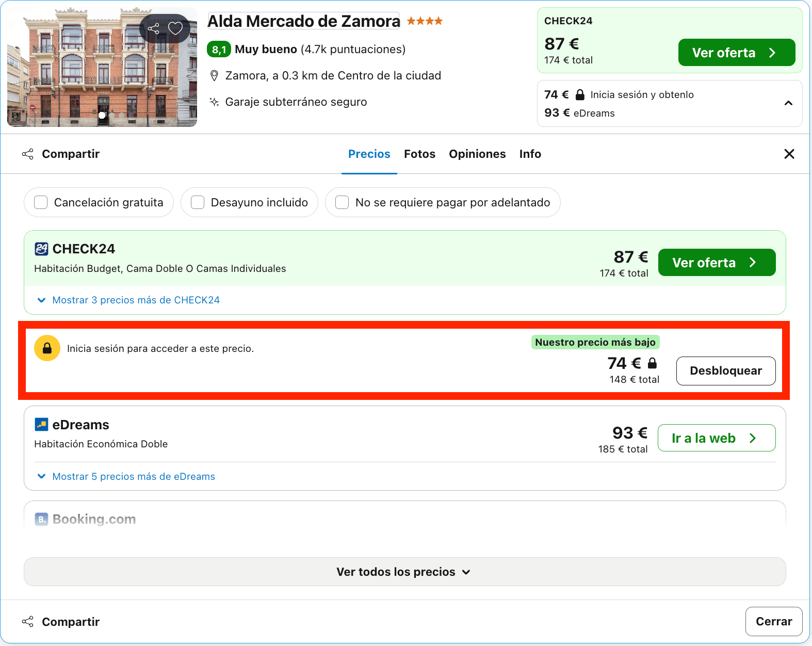Click the Booking.com provider name
The height and width of the screenshot is (646, 812).
click(94, 519)
